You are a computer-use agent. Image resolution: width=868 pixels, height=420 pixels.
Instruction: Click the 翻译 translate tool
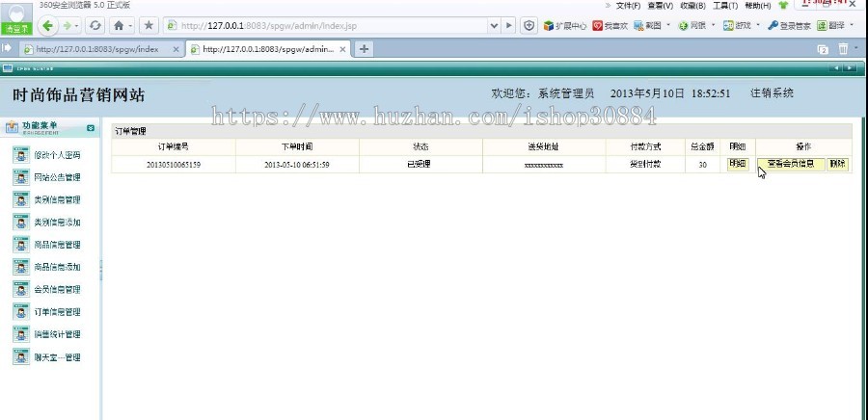(x=831, y=25)
